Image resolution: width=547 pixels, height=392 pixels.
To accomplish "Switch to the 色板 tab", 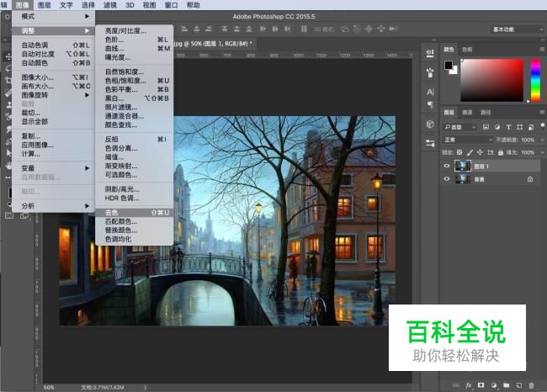I will [467, 50].
